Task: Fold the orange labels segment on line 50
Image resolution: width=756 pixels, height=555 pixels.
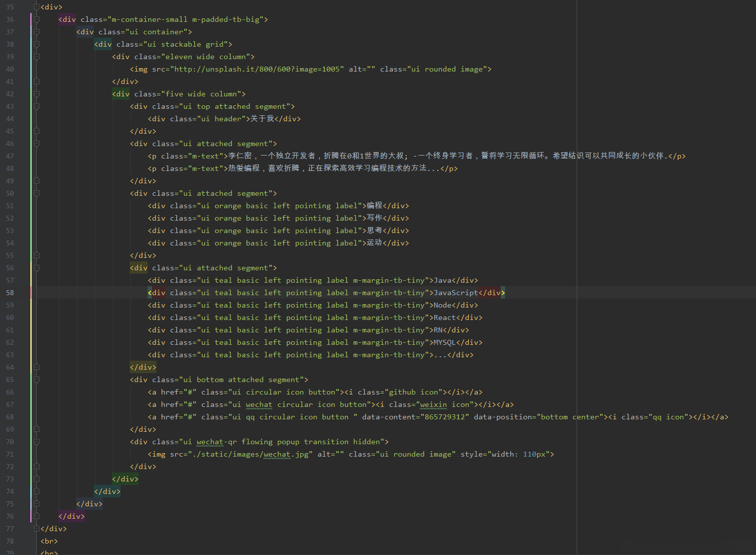Action: pyautogui.click(x=36, y=193)
